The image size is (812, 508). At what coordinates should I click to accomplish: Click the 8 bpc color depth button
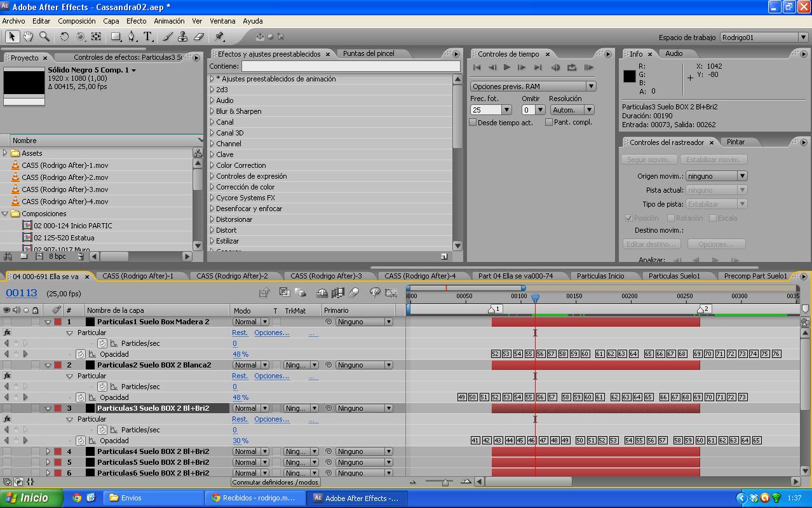pos(57,256)
